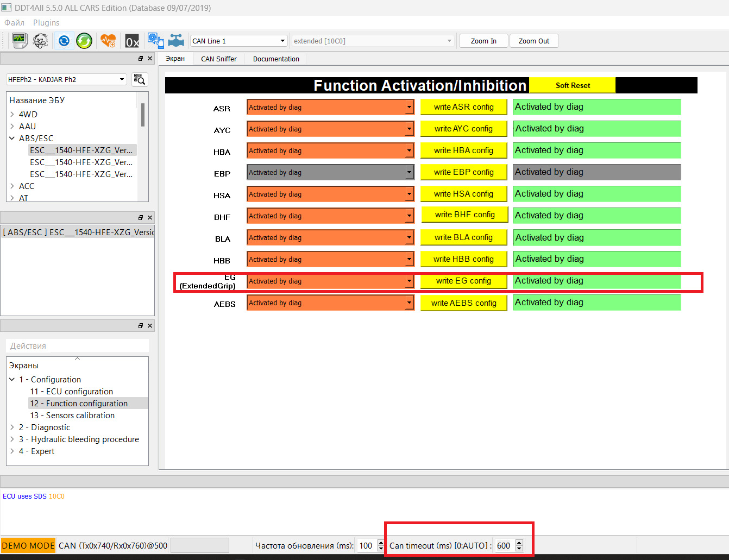The width and height of the screenshot is (729, 560).
Task: Click the blue valve toolbar icon
Action: [176, 41]
